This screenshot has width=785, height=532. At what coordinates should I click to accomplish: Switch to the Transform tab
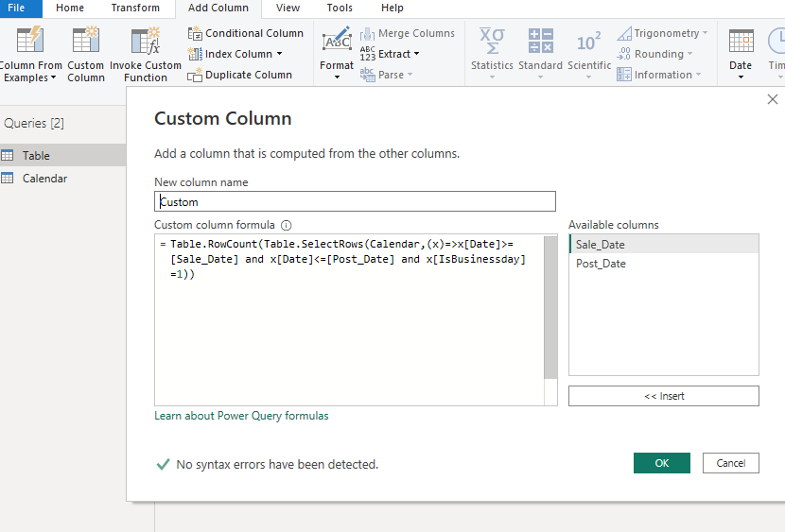coord(135,8)
